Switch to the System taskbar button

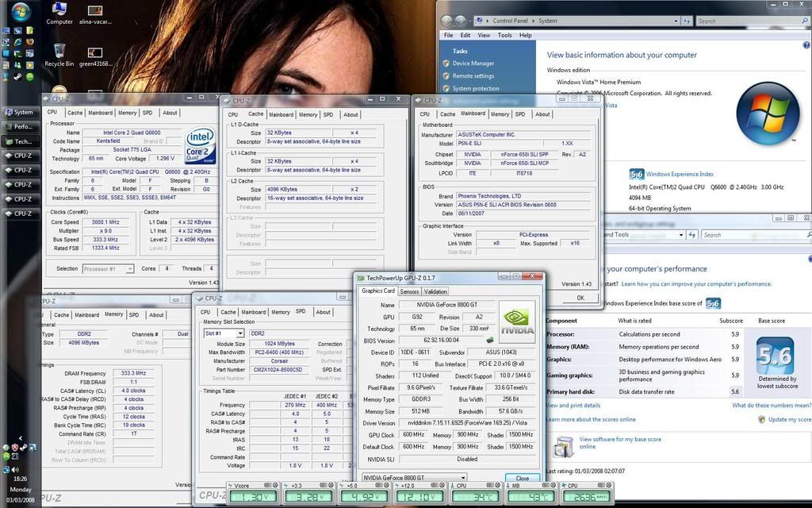[x=21, y=112]
